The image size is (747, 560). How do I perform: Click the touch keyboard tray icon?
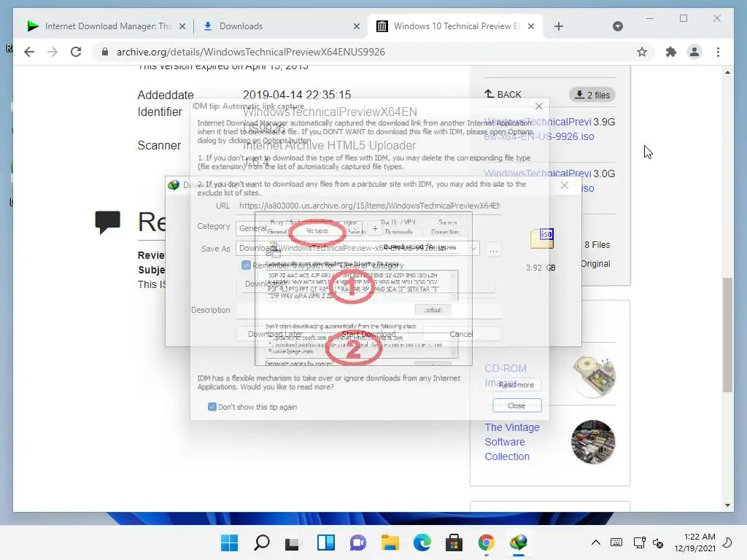(x=616, y=542)
